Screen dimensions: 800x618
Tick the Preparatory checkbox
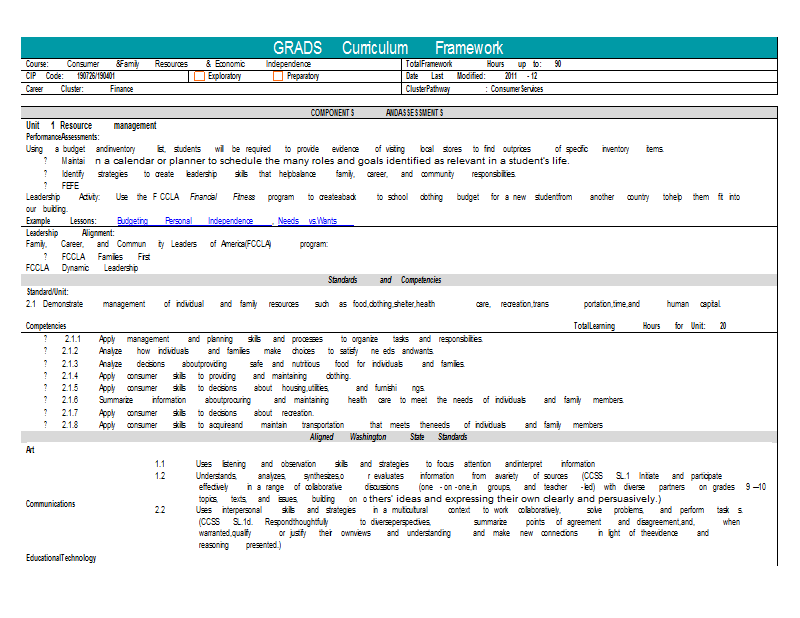pyautogui.click(x=278, y=76)
